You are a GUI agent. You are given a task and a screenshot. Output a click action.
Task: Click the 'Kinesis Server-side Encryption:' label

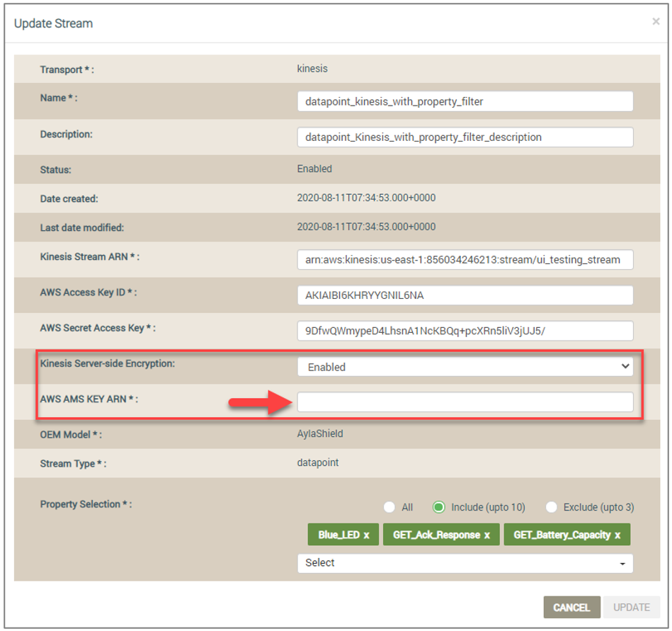(x=108, y=363)
